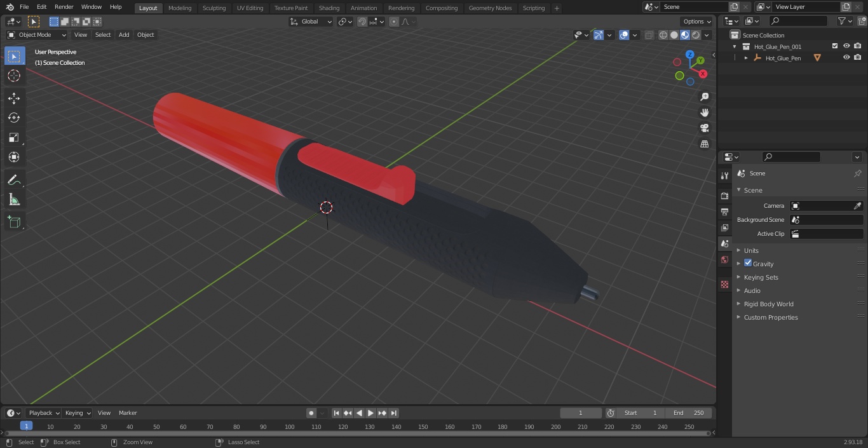This screenshot has height=448, width=868.
Task: Pin the Scene properties panel
Action: coord(857,173)
